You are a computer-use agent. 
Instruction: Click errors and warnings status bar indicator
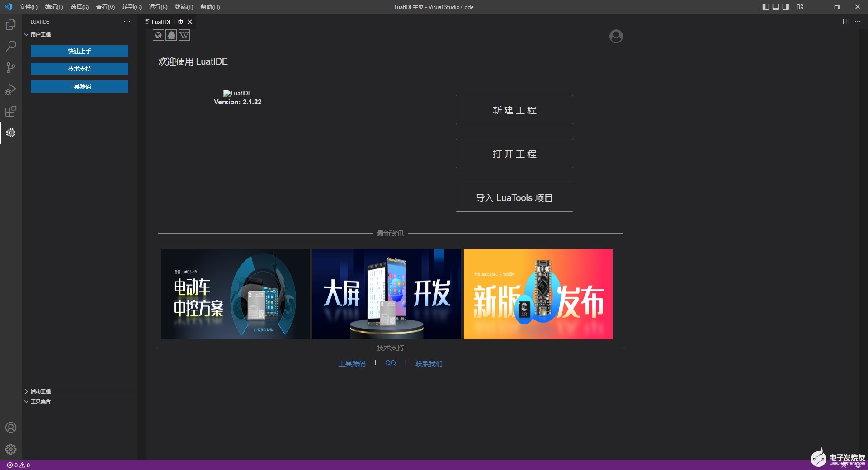pyautogui.click(x=19, y=465)
